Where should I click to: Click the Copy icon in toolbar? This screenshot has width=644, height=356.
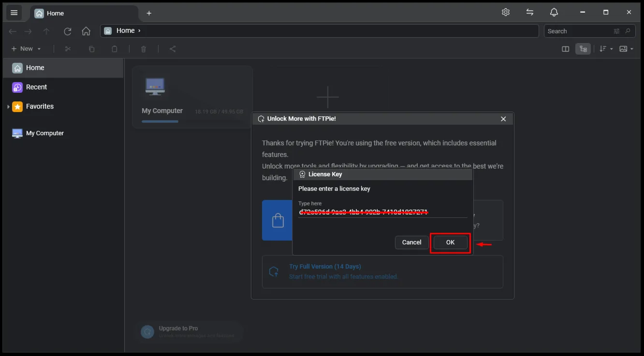tap(91, 49)
